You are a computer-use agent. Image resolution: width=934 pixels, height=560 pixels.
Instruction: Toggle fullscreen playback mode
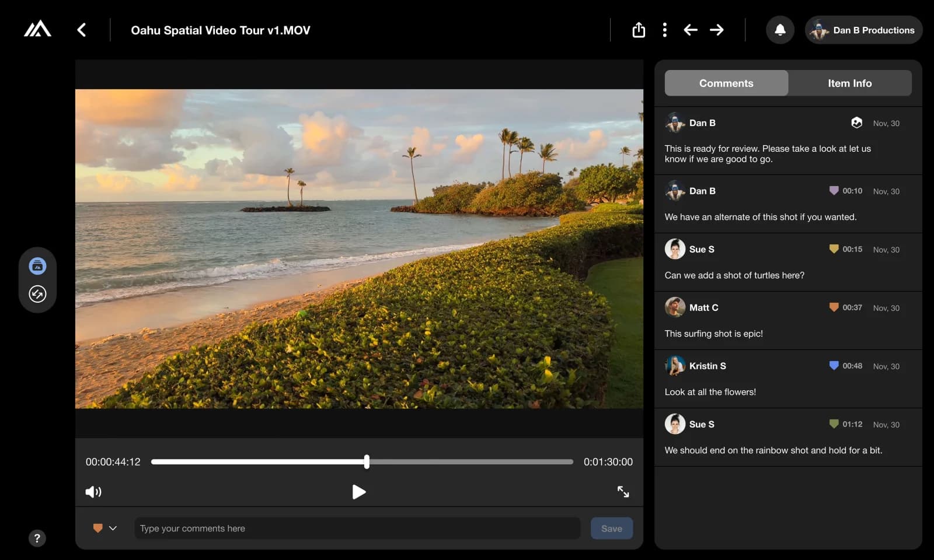point(623,492)
